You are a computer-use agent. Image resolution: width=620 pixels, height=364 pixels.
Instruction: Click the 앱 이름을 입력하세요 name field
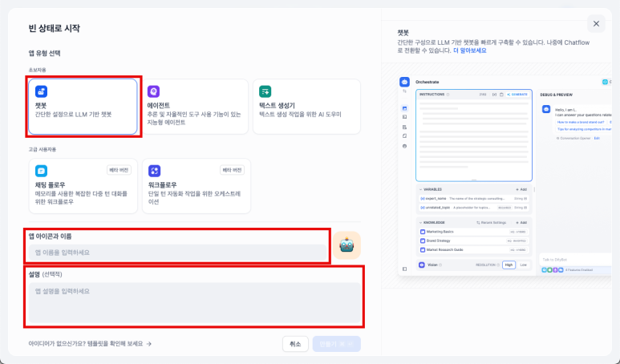click(177, 253)
